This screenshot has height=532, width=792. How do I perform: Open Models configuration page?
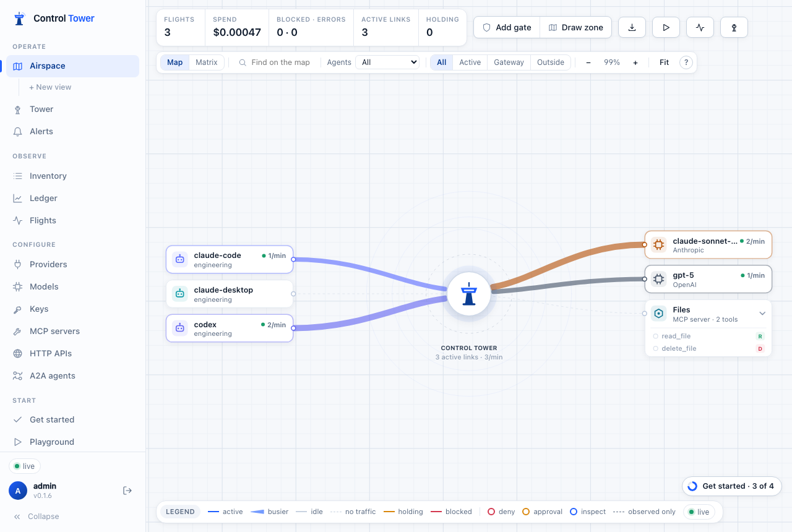(x=72, y=287)
